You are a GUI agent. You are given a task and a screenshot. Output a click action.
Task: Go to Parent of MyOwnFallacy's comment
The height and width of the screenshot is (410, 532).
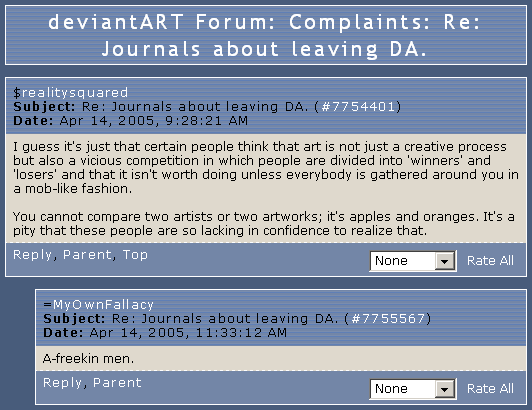[x=117, y=383]
